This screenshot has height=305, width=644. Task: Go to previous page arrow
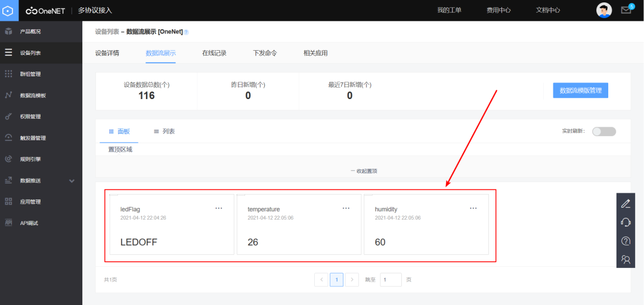coord(321,280)
